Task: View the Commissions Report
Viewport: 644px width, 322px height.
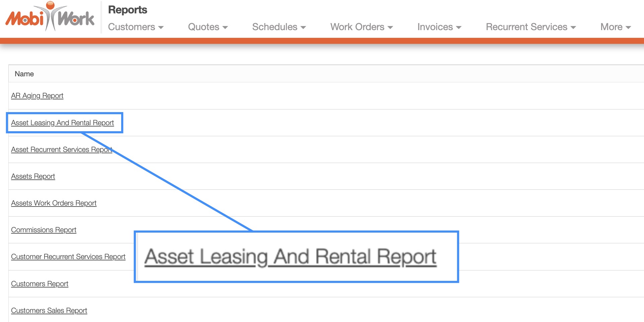Action: click(x=44, y=230)
